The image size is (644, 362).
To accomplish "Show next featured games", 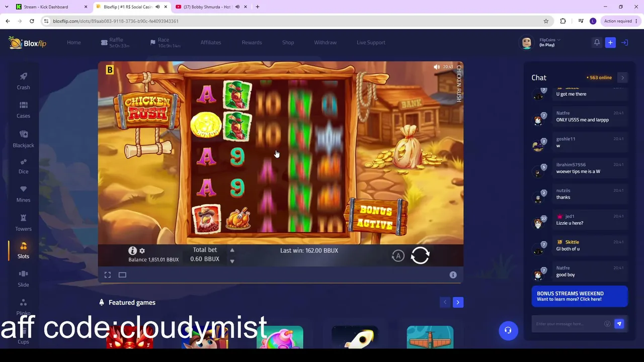I will 458,302.
